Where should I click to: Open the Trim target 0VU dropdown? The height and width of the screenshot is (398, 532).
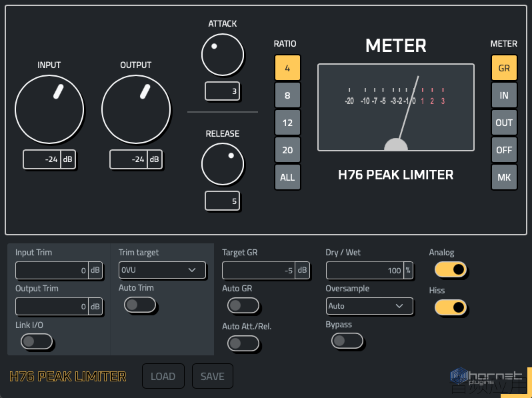click(162, 270)
